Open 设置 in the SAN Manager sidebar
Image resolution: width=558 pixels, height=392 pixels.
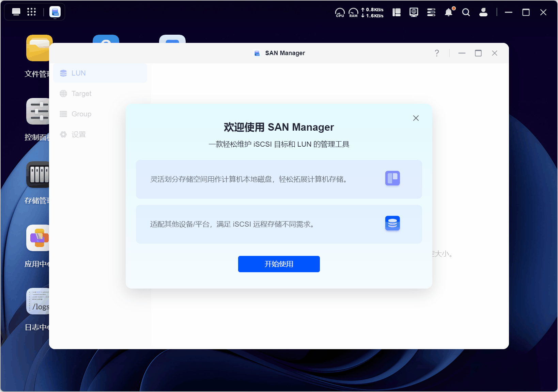[100, 134]
